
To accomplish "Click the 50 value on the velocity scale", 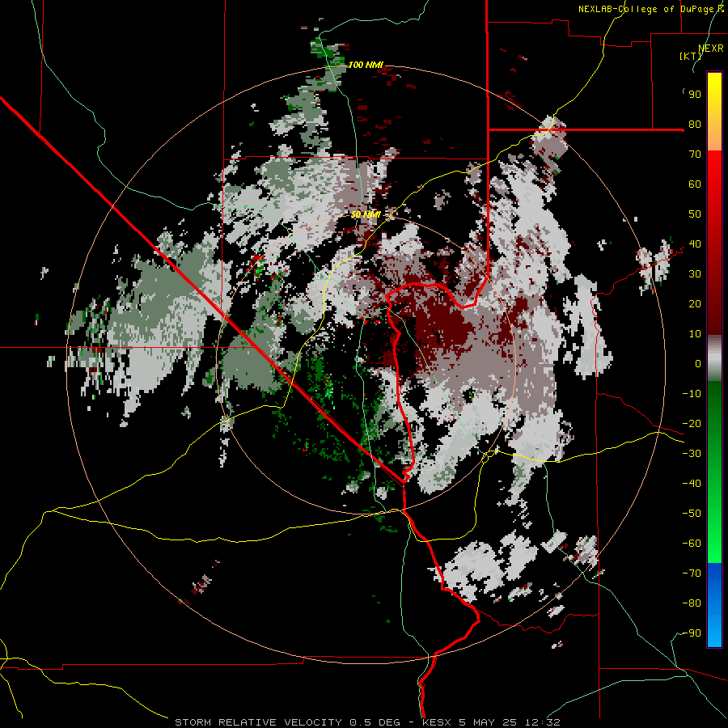I will click(695, 214).
